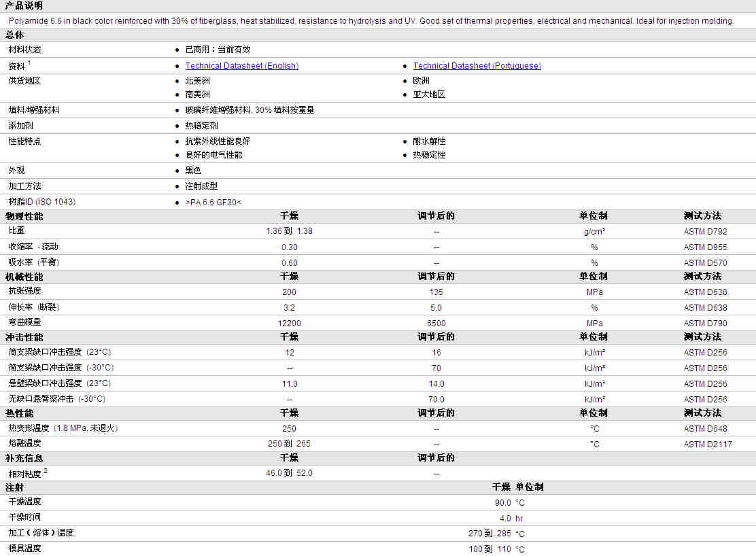Click the '0.60' water absorption value
This screenshot has width=756, height=556.
coord(290,263)
